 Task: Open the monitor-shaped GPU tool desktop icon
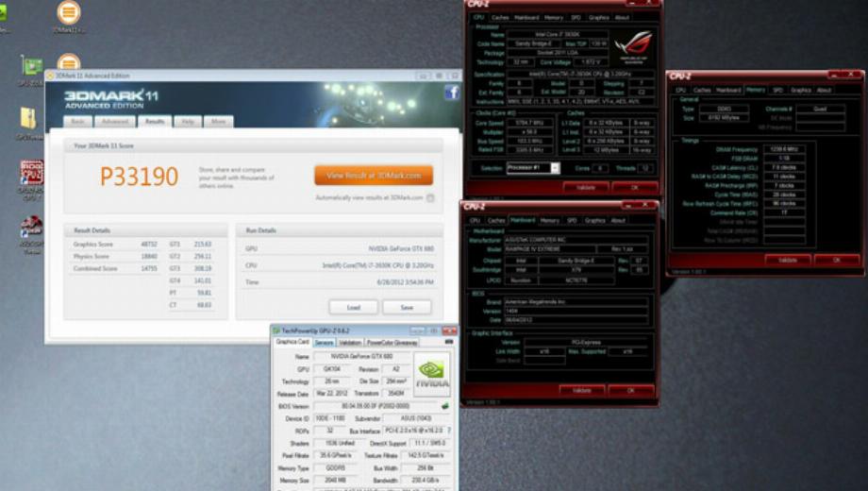(x=31, y=66)
